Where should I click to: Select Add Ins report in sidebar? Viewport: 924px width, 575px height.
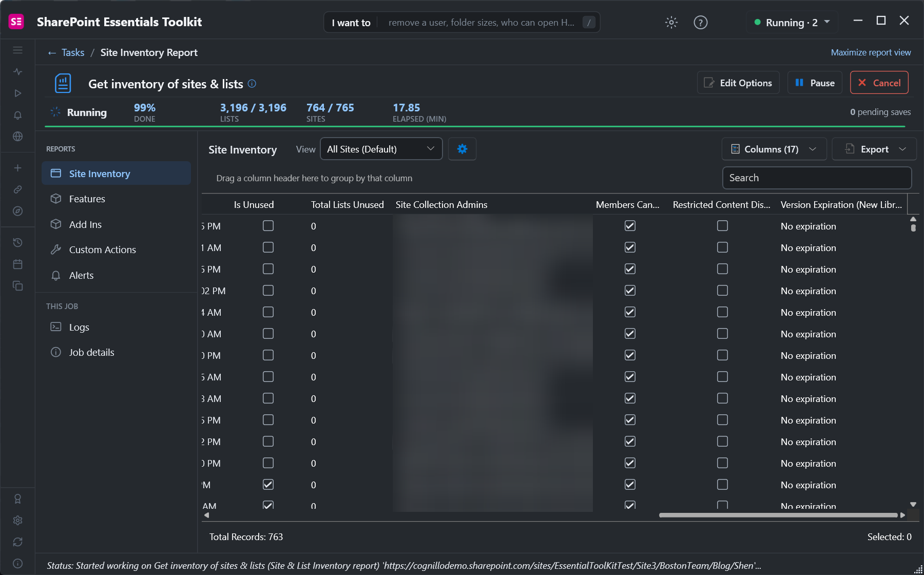116,224
